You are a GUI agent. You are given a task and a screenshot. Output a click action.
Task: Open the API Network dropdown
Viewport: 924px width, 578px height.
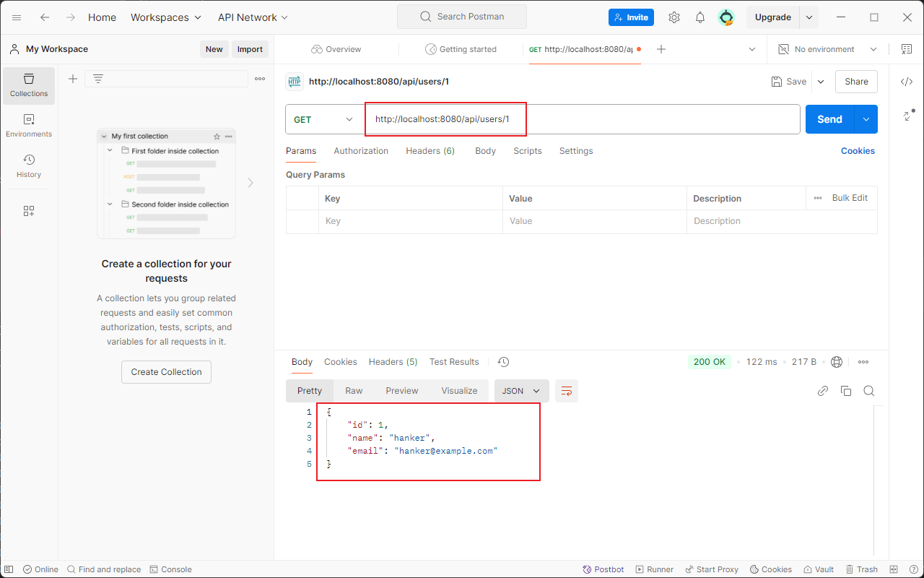tap(253, 17)
